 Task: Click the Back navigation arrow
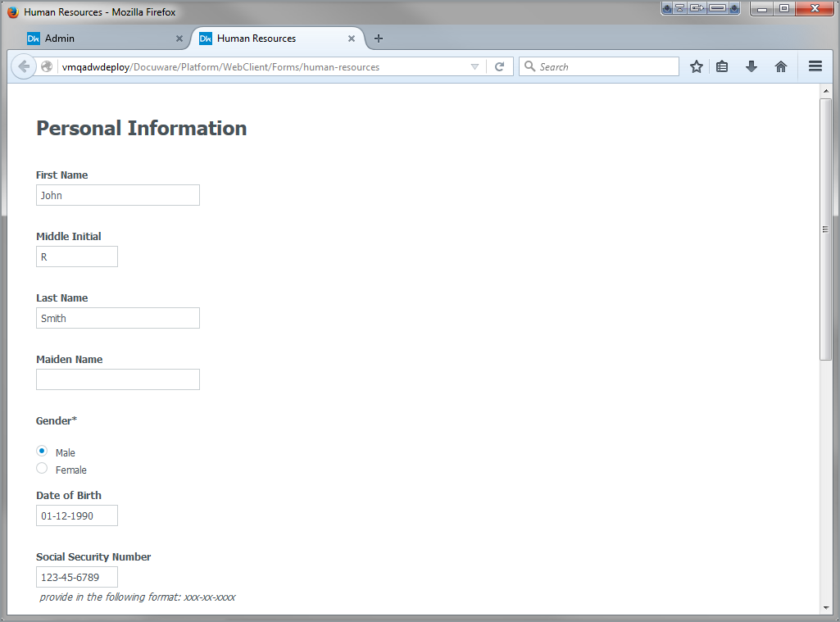24,66
